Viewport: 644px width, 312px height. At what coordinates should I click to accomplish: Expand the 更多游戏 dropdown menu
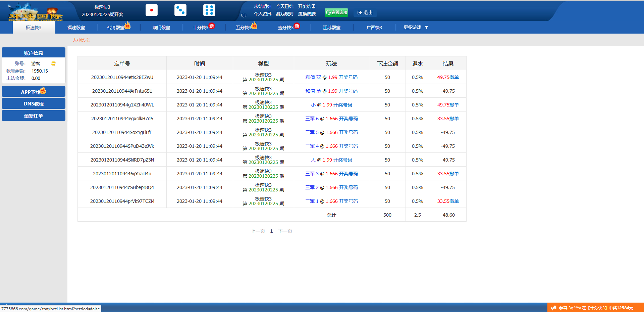[x=416, y=27]
